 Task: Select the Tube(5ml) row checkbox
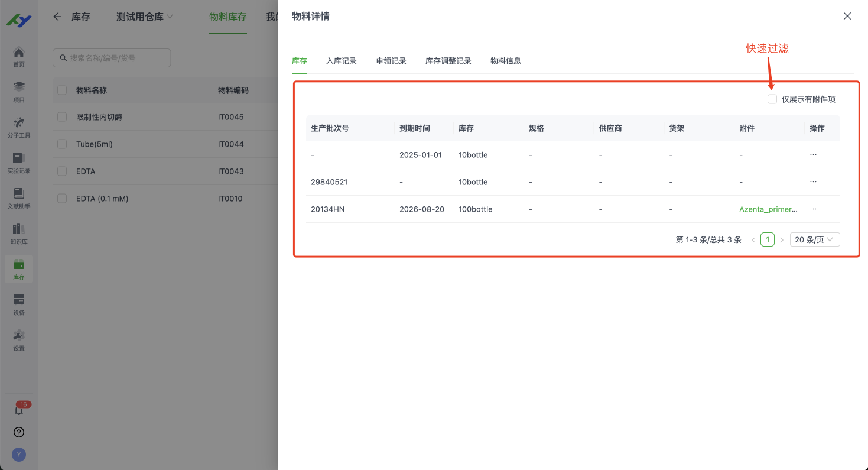point(61,144)
